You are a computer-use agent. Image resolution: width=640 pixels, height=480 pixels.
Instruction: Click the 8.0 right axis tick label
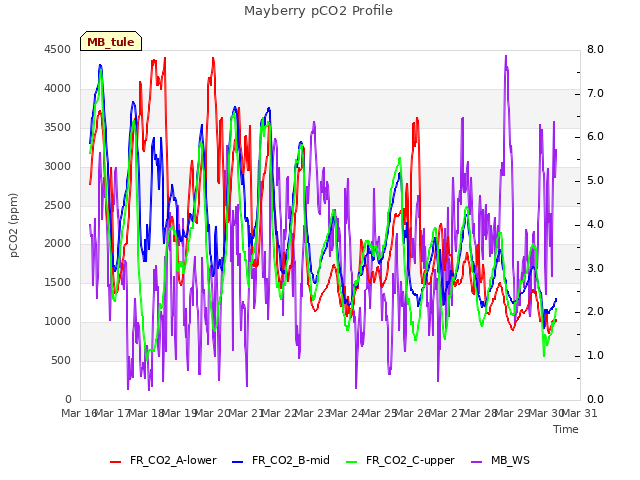tap(595, 49)
